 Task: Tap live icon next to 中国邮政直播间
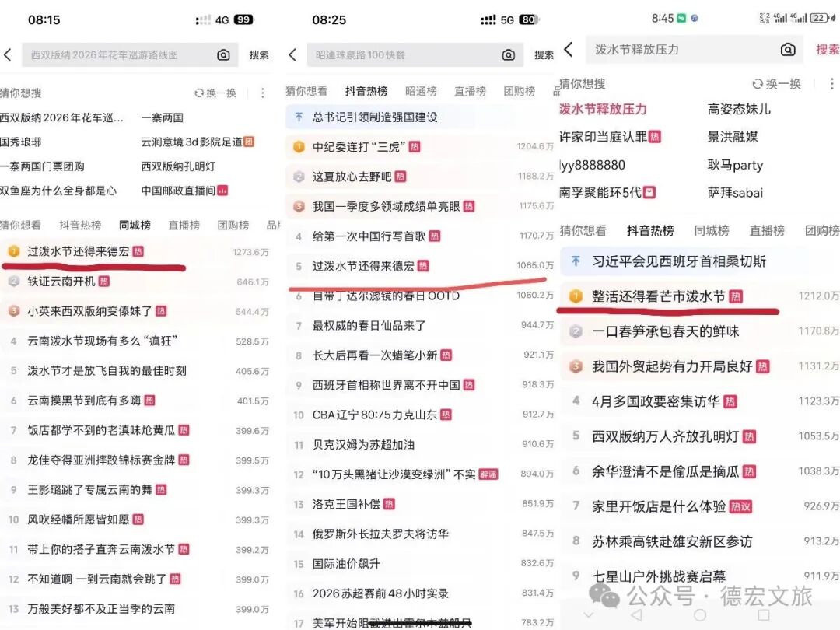222,191
